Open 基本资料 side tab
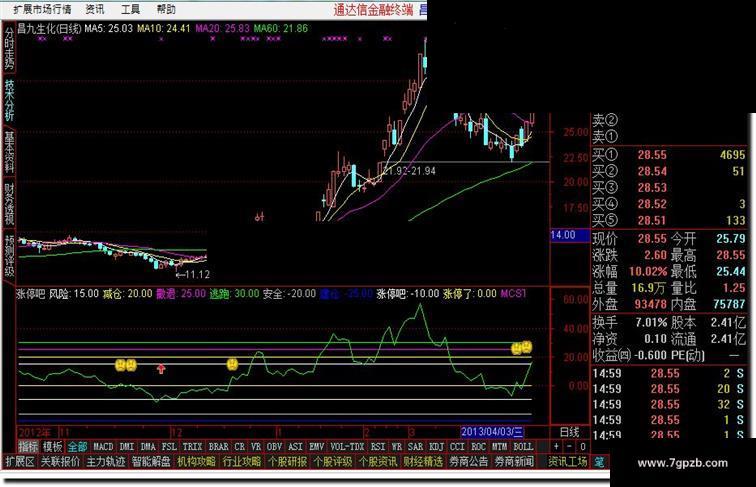 pos(9,152)
